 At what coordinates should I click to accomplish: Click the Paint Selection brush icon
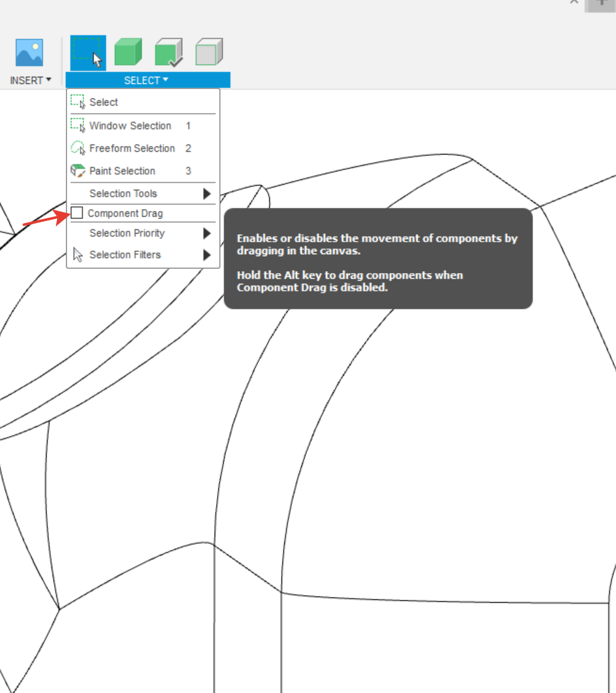(78, 171)
